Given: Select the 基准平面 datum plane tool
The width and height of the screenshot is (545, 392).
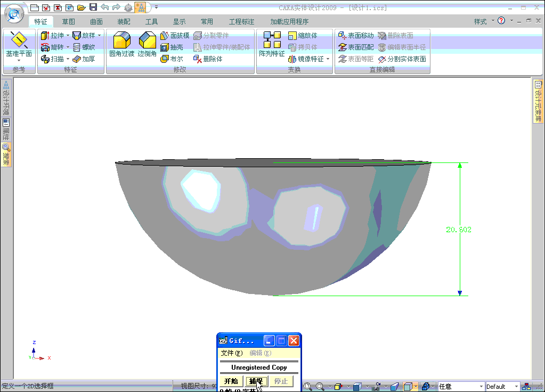Looking at the screenshot, I should [19, 45].
